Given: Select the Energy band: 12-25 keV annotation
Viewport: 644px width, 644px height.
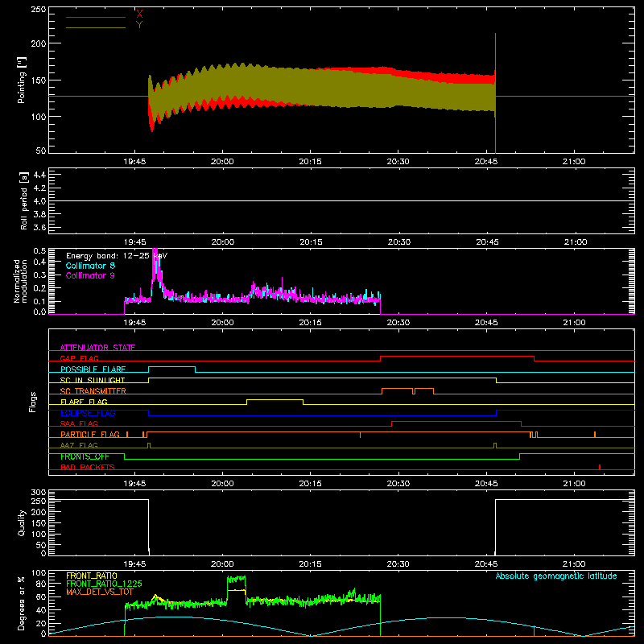Looking at the screenshot, I should coord(117,256).
